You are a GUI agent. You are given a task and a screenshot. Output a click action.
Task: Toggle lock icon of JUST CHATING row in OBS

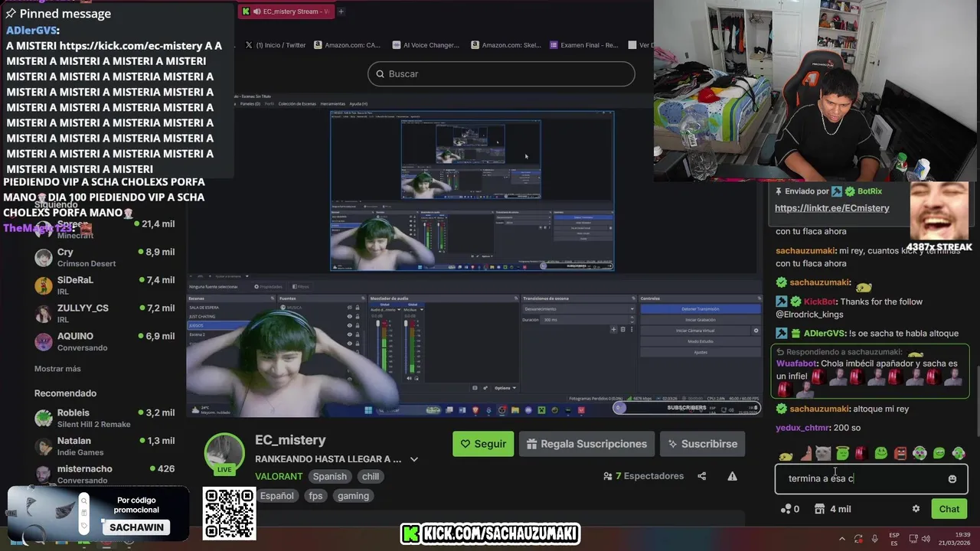pos(358,316)
